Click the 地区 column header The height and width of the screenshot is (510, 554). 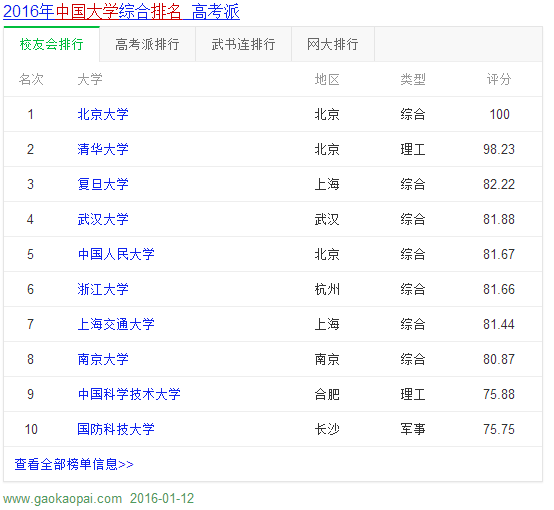tap(327, 80)
